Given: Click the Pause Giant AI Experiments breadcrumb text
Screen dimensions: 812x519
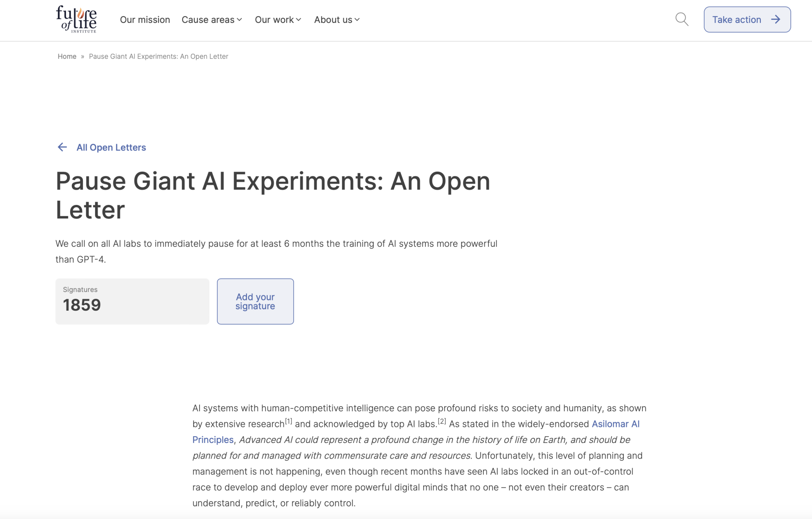Looking at the screenshot, I should 158,56.
